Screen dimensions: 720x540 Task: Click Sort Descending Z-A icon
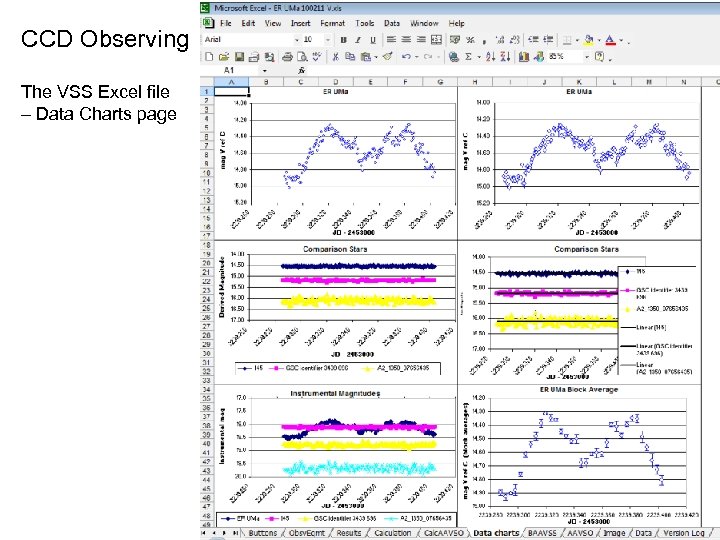point(505,56)
